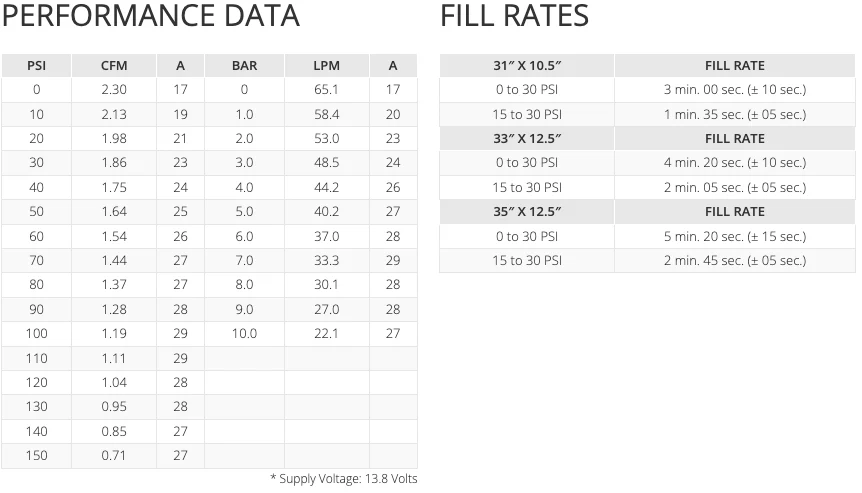Select the 65.1 LPM value cell
This screenshot has width=862, height=493.
tap(326, 90)
